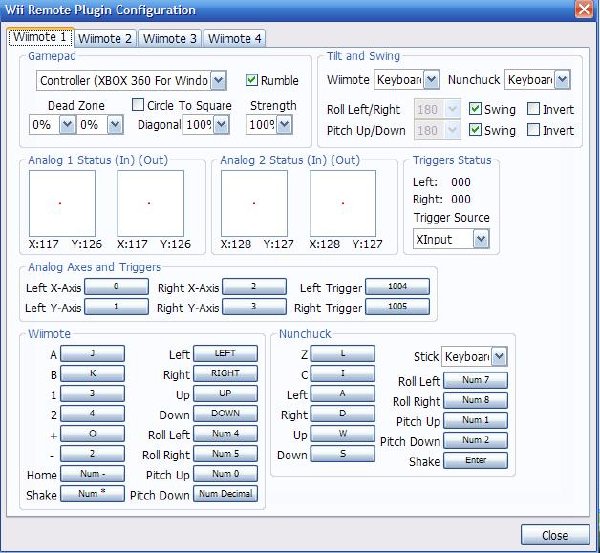Click the Close button
The image size is (600, 553).
coord(555,535)
